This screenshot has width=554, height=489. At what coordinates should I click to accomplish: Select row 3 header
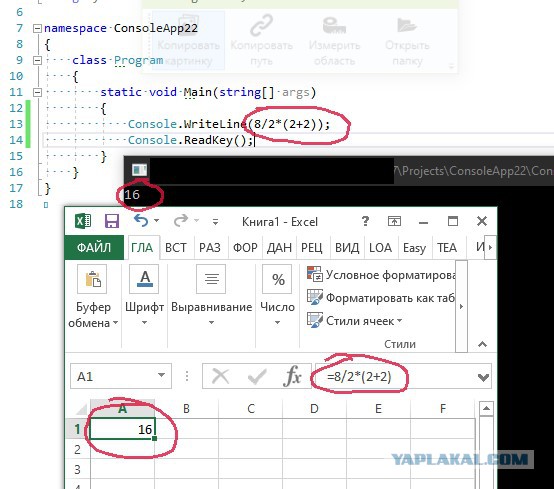pyautogui.click(x=78, y=470)
